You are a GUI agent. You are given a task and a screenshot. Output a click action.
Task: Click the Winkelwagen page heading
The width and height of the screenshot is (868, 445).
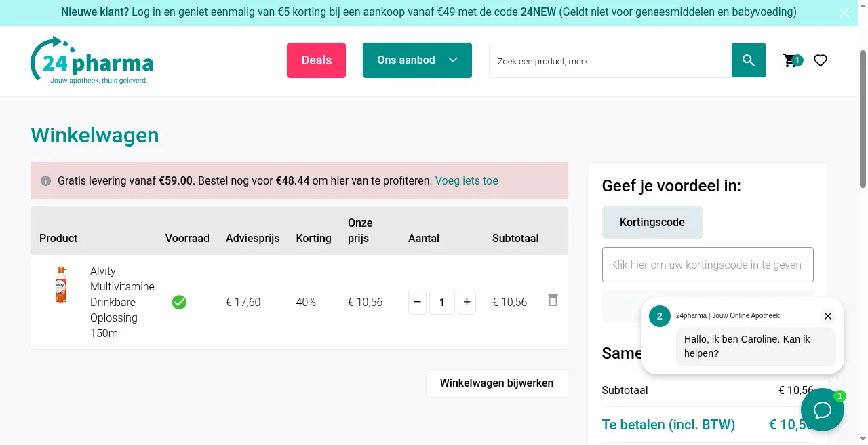tap(95, 135)
